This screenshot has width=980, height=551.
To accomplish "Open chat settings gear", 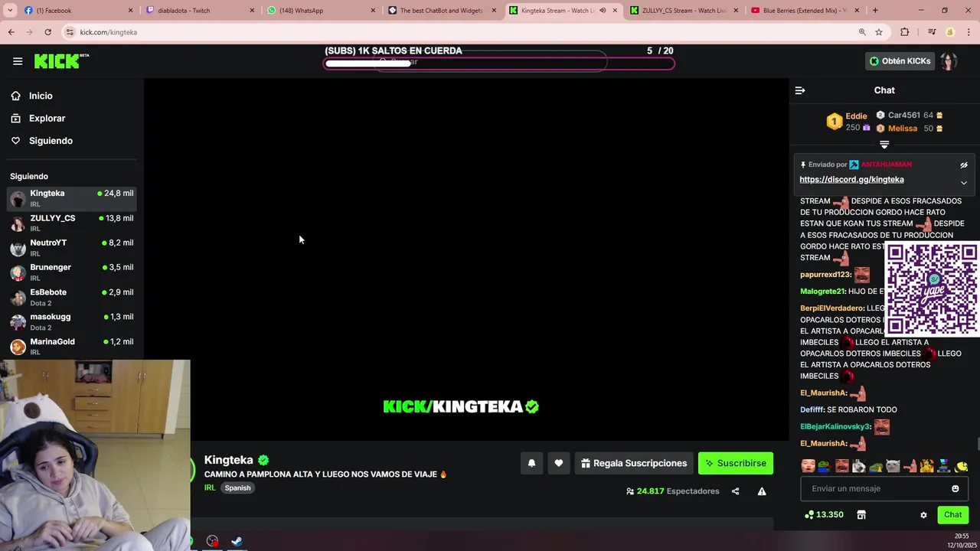I will pyautogui.click(x=923, y=515).
